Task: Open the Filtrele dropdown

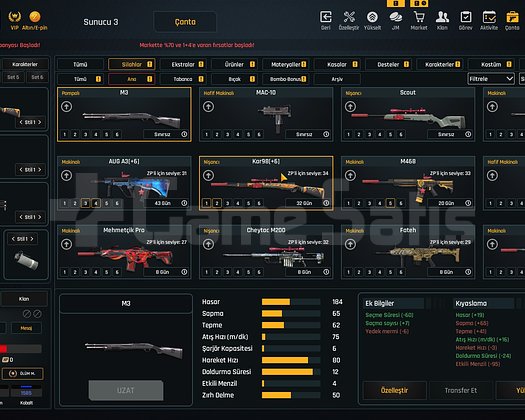Action: point(491,79)
